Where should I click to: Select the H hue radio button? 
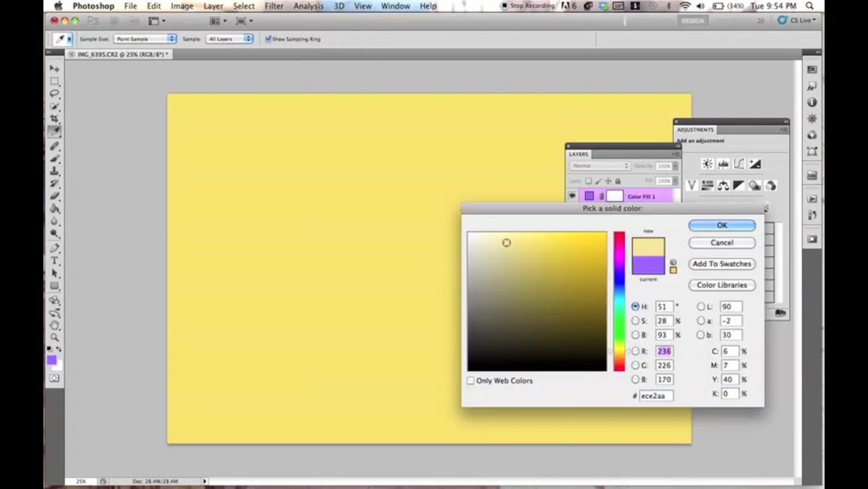(x=635, y=307)
